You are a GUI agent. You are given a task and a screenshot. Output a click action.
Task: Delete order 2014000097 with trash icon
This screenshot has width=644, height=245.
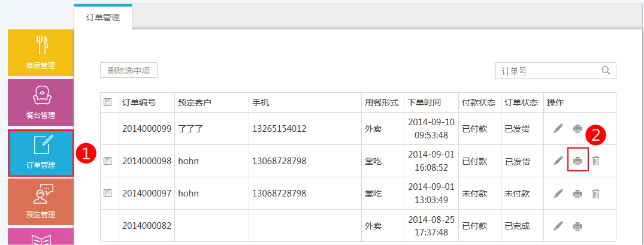point(595,193)
